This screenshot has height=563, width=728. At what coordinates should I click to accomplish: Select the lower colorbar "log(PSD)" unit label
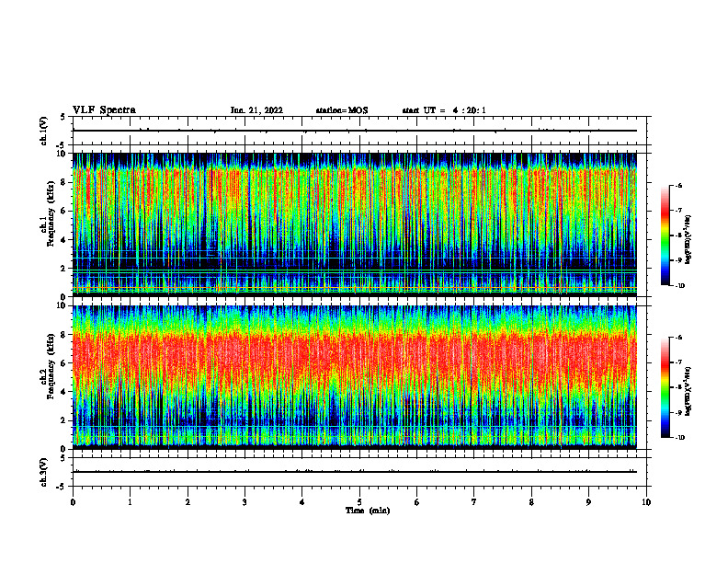[x=688, y=391]
